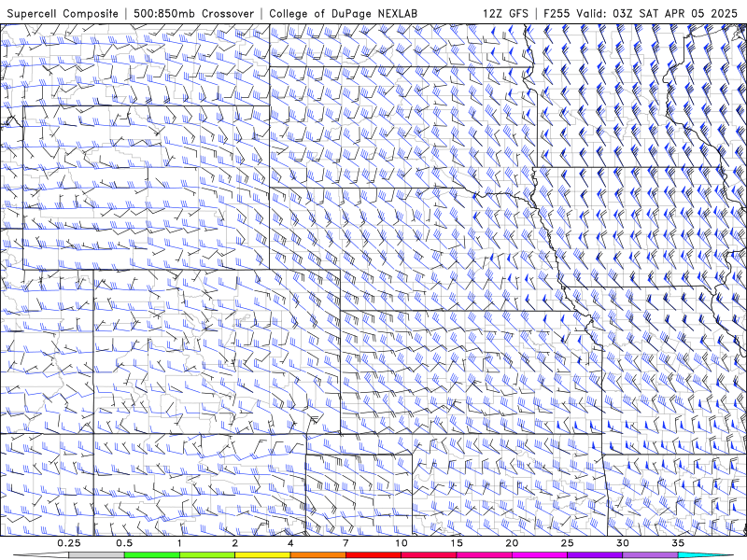Click the "500:850mb Crossover" header label
This screenshot has height=560, width=747.
193,13
